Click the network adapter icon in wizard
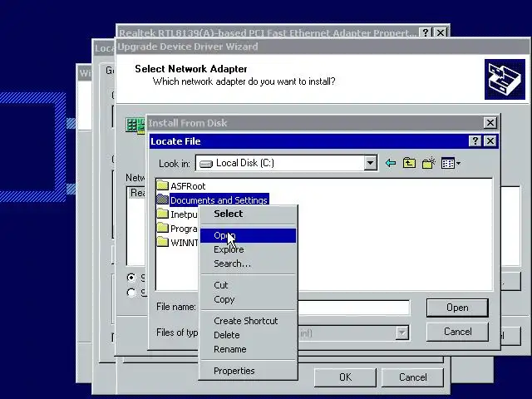 [135, 126]
